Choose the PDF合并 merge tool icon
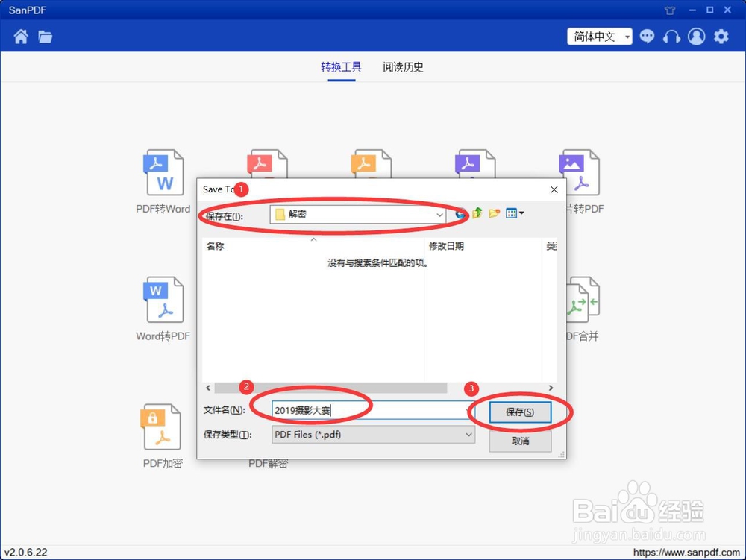Image resolution: width=746 pixels, height=560 pixels. pyautogui.click(x=583, y=300)
